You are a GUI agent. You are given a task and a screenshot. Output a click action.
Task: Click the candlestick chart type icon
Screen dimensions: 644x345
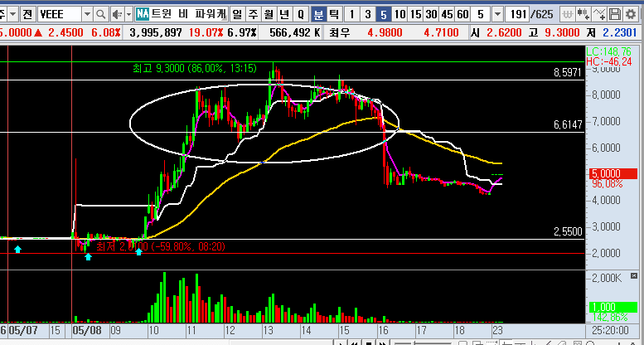tap(583, 15)
